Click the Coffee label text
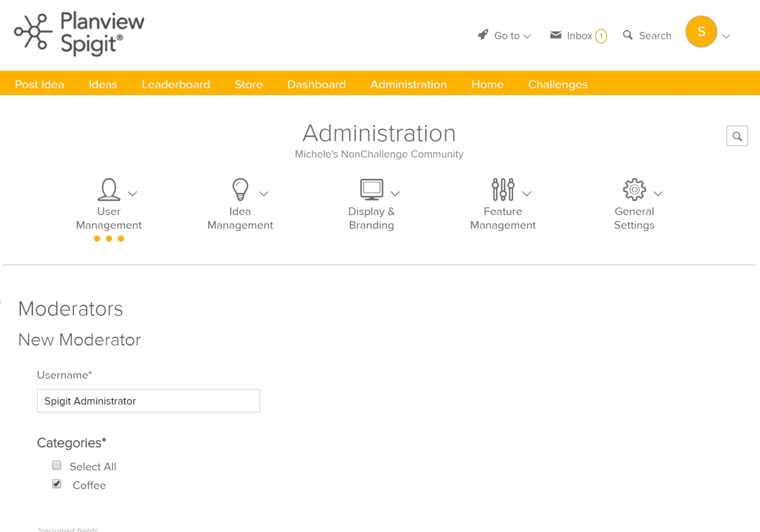The image size is (760, 532). 89,485
